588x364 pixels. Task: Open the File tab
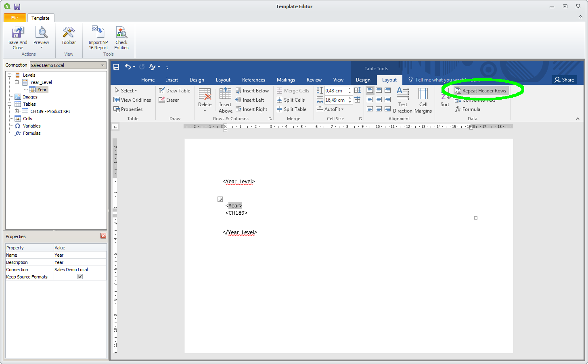pos(15,18)
